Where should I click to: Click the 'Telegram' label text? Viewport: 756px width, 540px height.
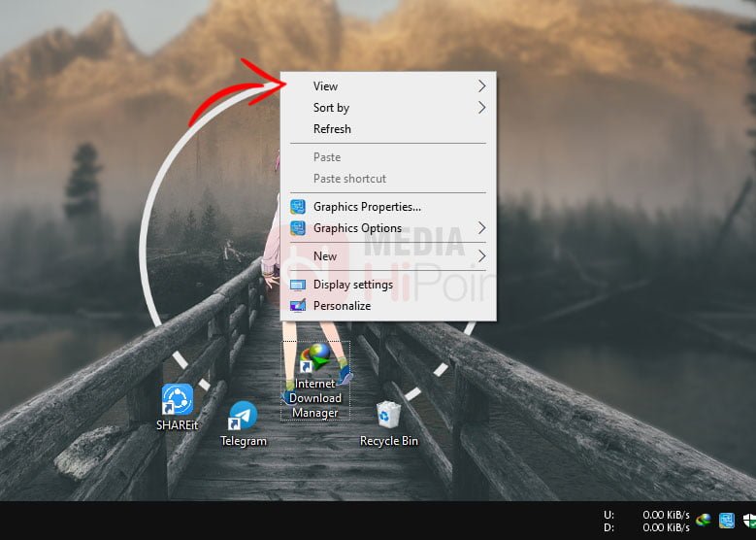pyautogui.click(x=243, y=441)
